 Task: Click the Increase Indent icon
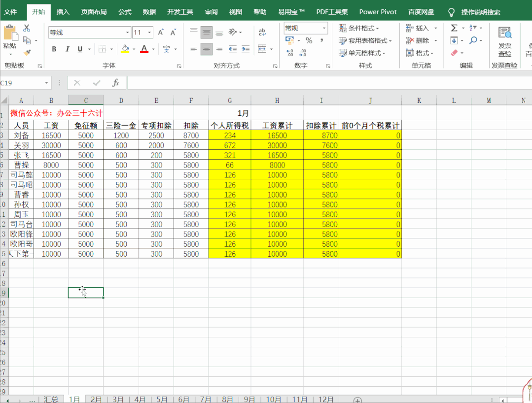pyautogui.click(x=246, y=49)
